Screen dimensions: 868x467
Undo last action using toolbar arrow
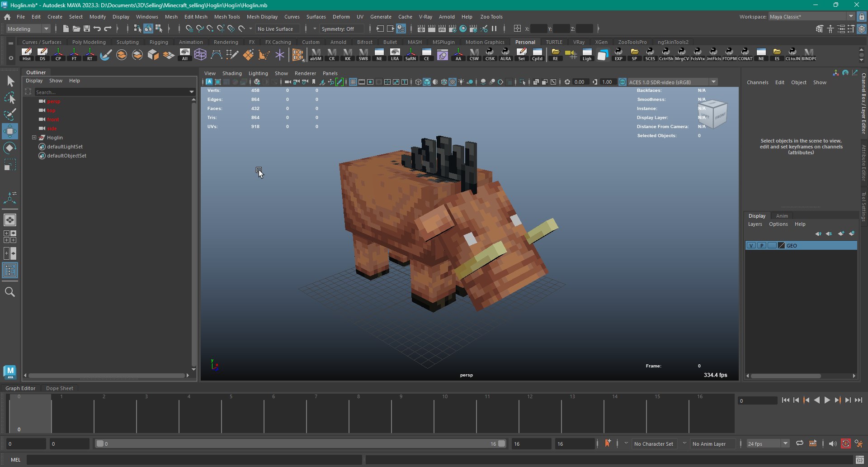97,29
